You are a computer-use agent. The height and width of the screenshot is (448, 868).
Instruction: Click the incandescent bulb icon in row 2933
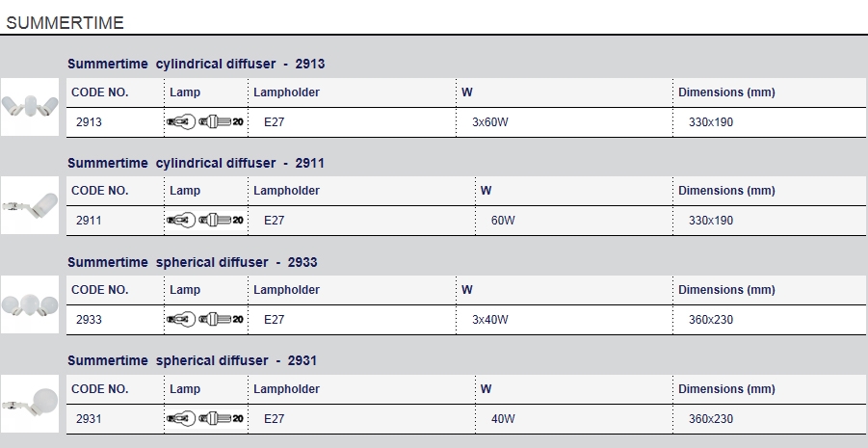(181, 320)
